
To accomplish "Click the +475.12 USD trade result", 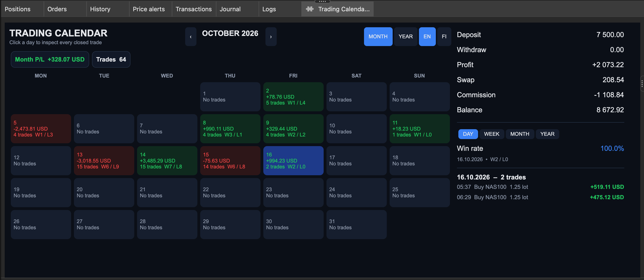I will coord(607,197).
